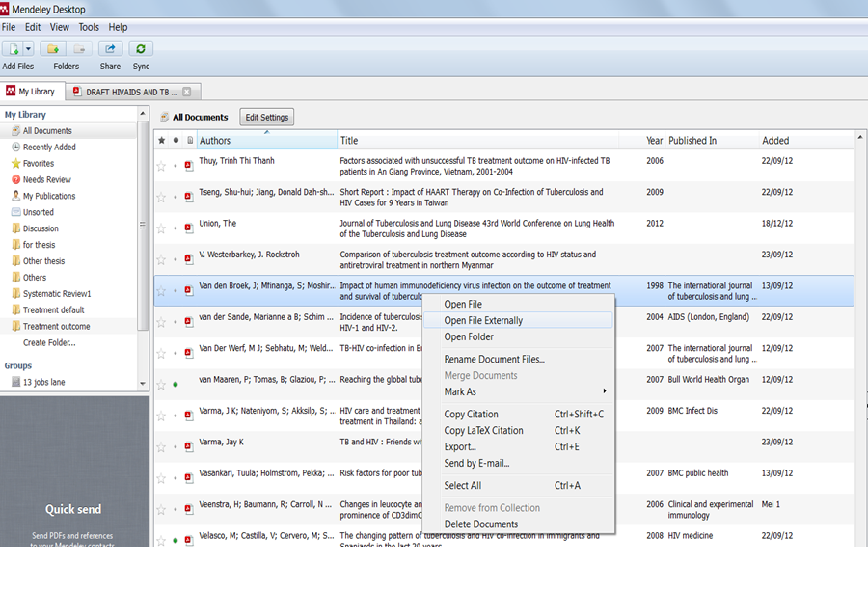The width and height of the screenshot is (868, 591).
Task: Click the Sync toolbar icon
Action: (x=141, y=49)
